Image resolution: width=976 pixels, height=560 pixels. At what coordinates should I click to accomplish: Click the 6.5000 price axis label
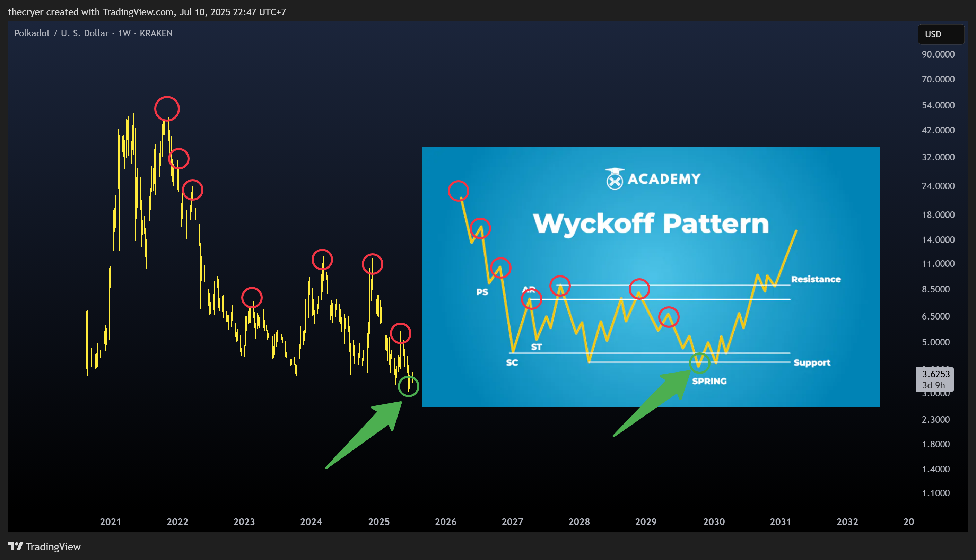pyautogui.click(x=935, y=316)
